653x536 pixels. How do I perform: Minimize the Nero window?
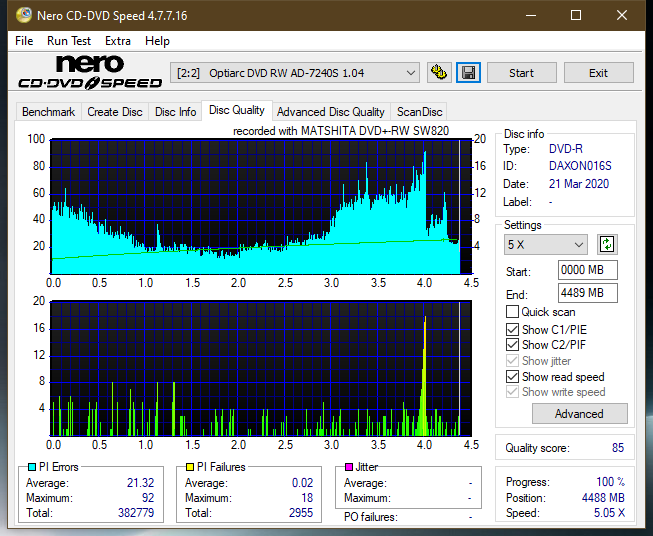[531, 15]
